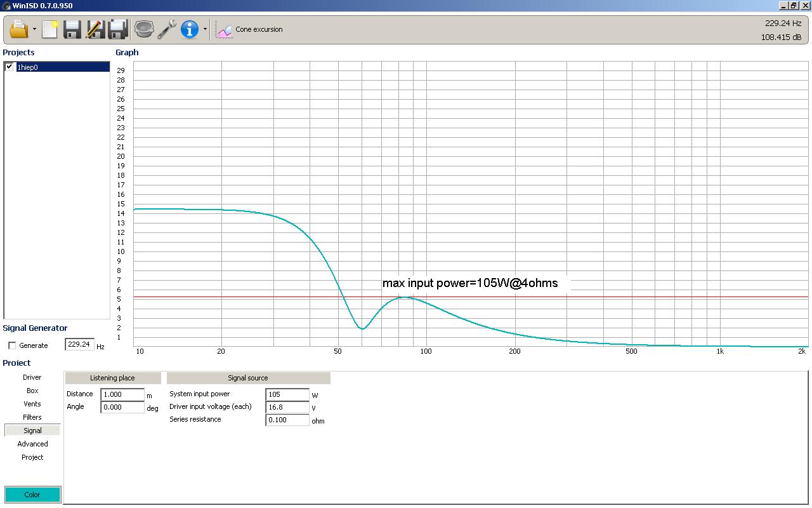Go to the Advanced tab
Viewport: 812px width, 508px height.
click(x=32, y=444)
